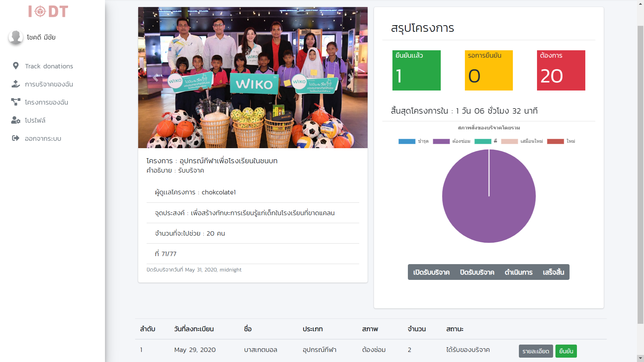The height and width of the screenshot is (362, 644).
Task: Click the donation hand icon in sidebar
Action: tap(15, 84)
